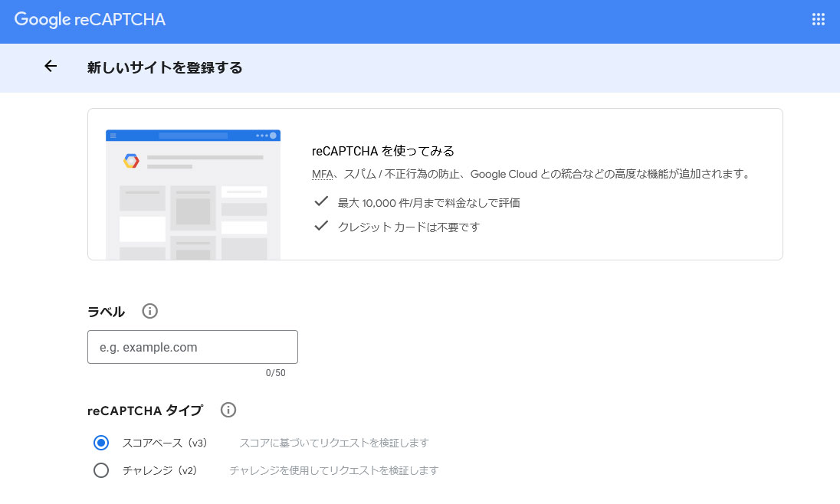Click the 0/50 character counter

(275, 373)
